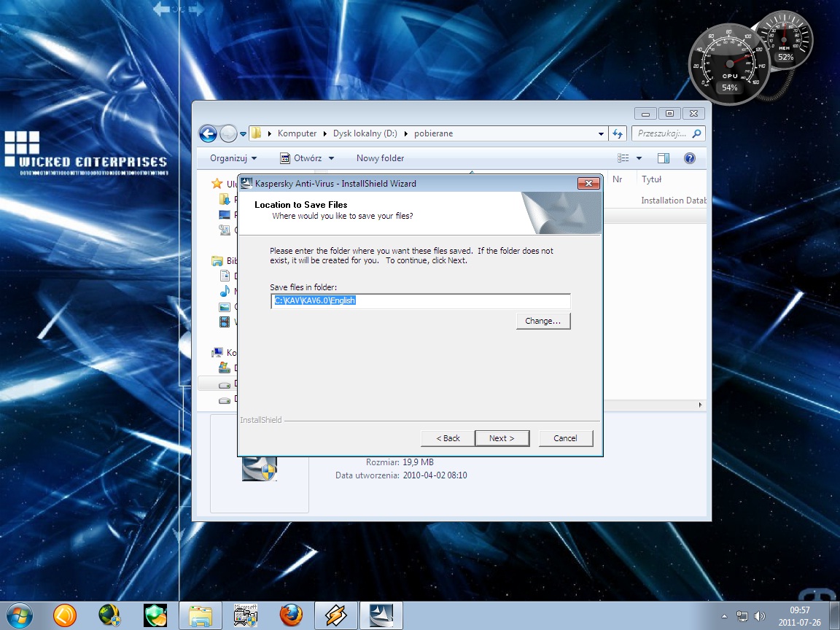Click the CPU meter desktop gadget
Screen dimensions: 840x630
(729, 65)
